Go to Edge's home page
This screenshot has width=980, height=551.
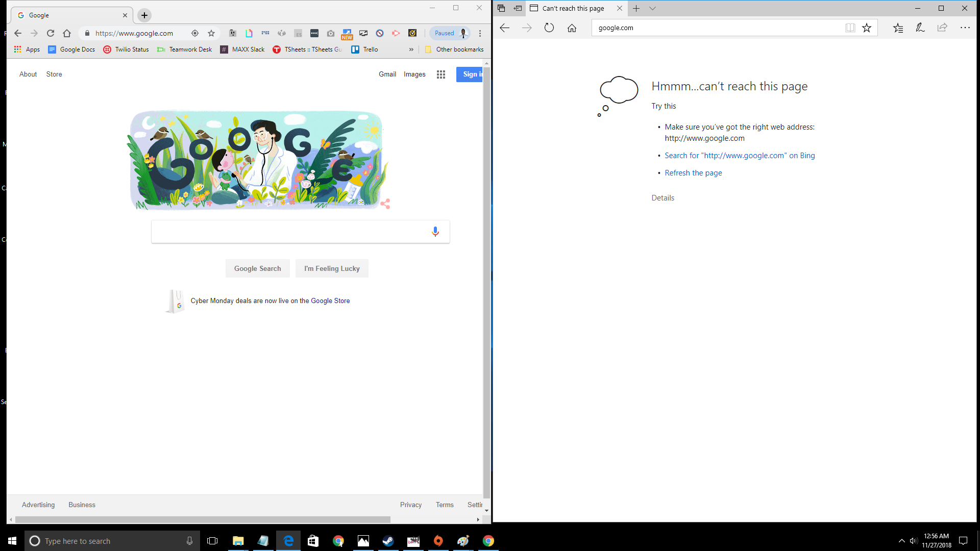tap(572, 28)
